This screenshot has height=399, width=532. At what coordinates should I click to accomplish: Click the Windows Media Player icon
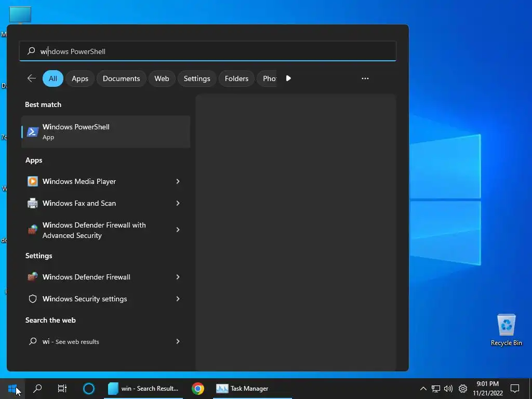(33, 181)
